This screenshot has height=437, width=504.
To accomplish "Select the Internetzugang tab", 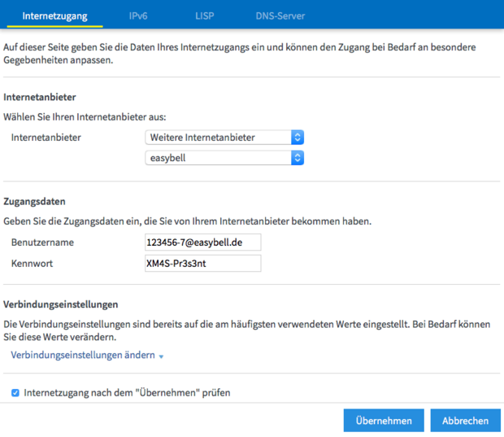I will 55,15.
